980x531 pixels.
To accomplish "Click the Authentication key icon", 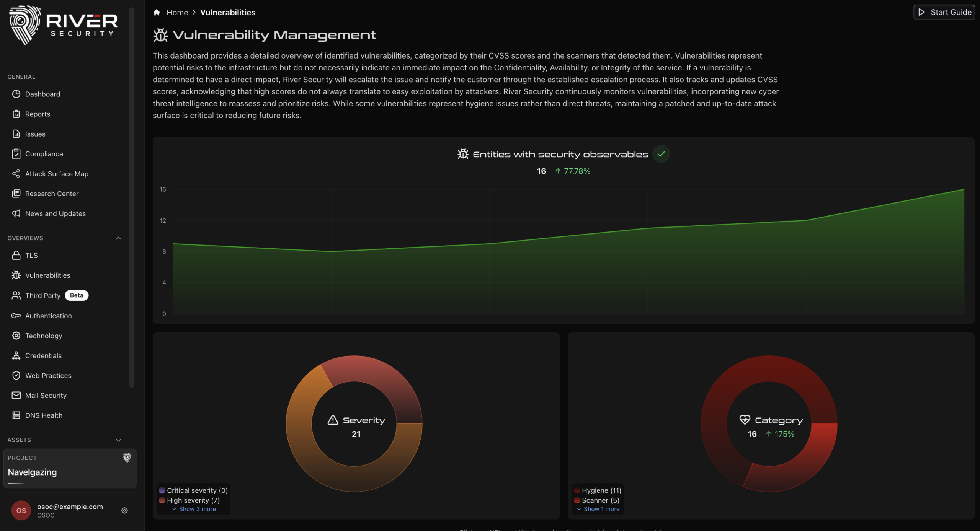I will pyautogui.click(x=16, y=316).
